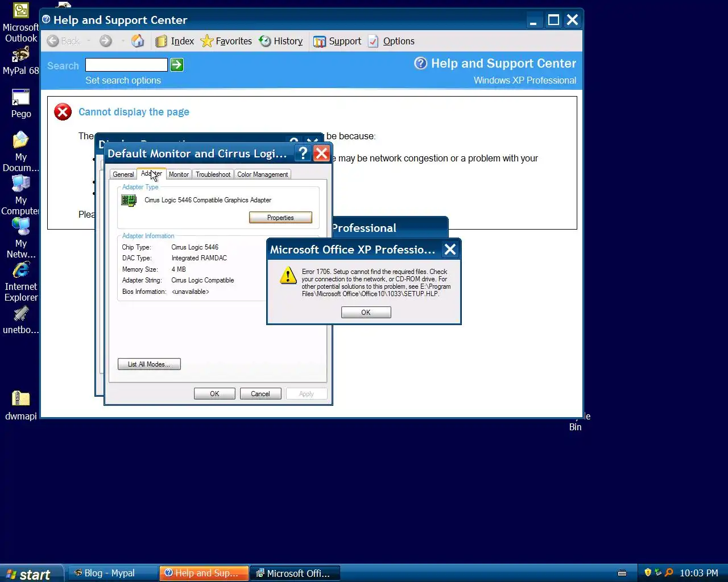This screenshot has width=728, height=582.
Task: Close the Default Monitor properties dialog
Action: tap(321, 153)
